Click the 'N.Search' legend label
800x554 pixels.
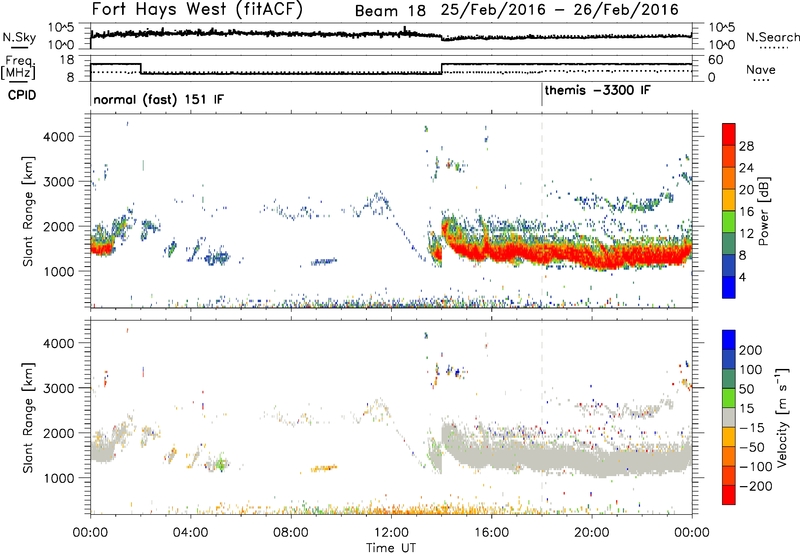772,37
